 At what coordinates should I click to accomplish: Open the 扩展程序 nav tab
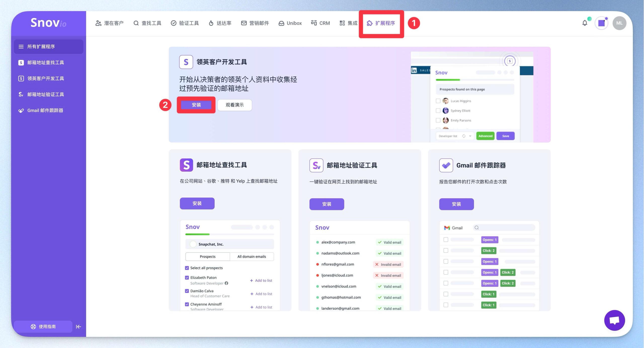pos(381,23)
